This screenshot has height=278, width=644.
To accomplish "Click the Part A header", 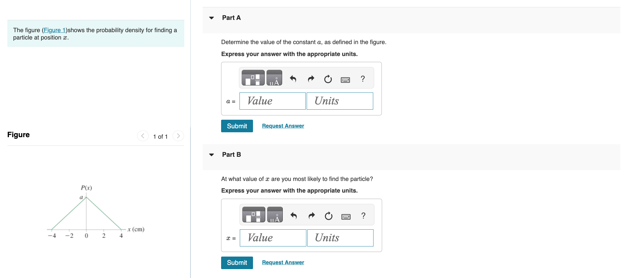I will pyautogui.click(x=231, y=17).
